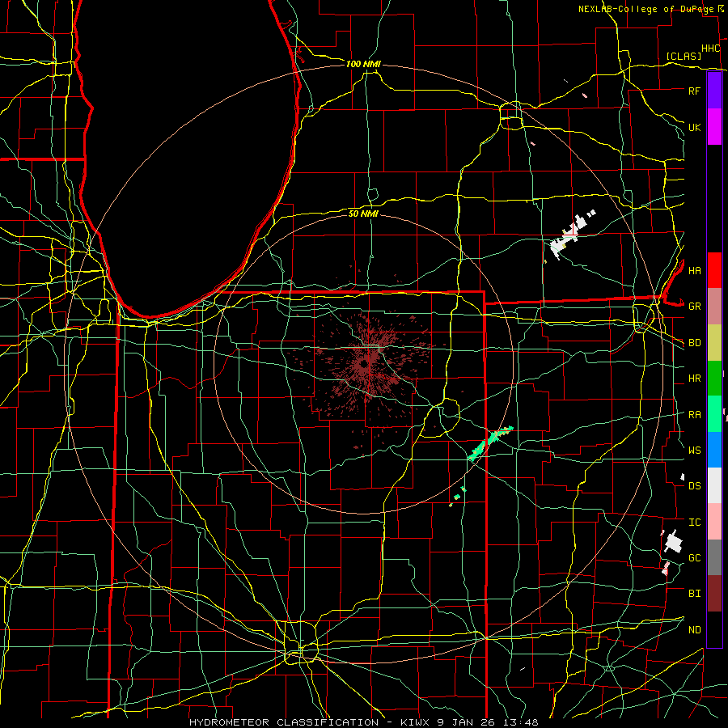
Task: Select the BD yellow legend swatch
Action: 714,342
